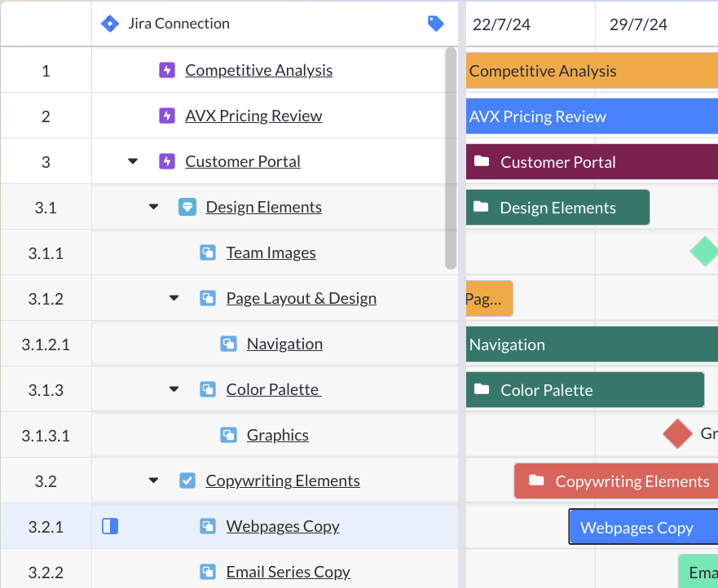Select the green Color Palette Gantt bar
718x588 pixels.
click(x=584, y=390)
